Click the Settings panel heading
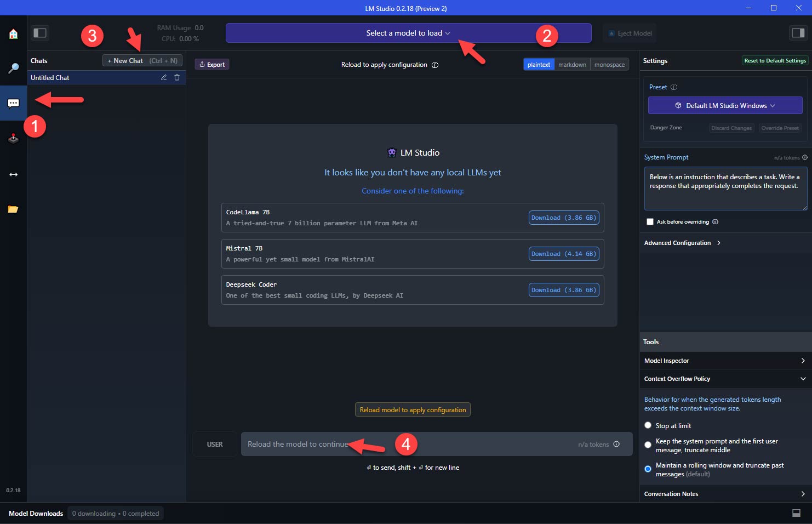 [x=655, y=60]
